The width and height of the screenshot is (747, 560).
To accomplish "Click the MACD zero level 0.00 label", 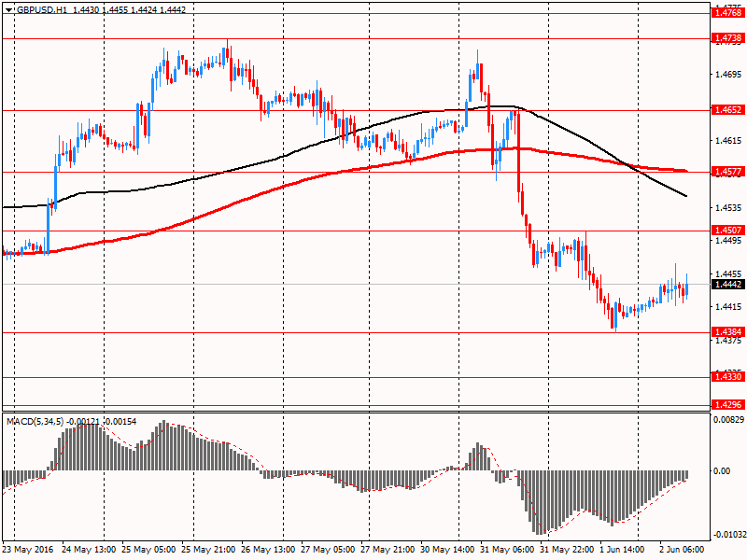I will tap(722, 471).
